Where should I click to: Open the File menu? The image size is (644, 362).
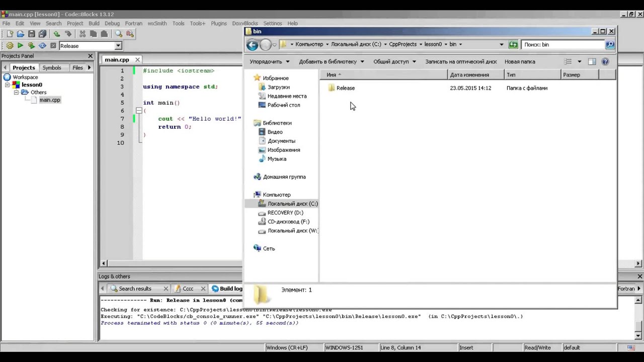point(6,23)
